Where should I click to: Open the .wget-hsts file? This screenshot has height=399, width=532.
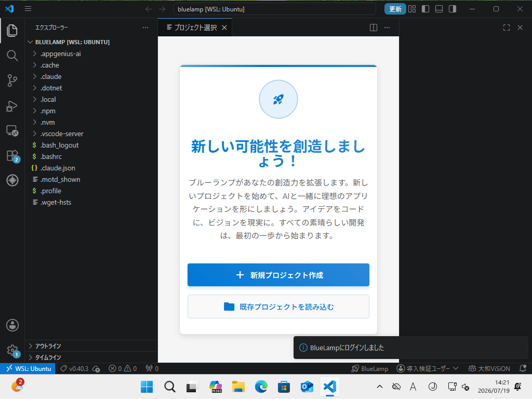[x=91, y=202]
